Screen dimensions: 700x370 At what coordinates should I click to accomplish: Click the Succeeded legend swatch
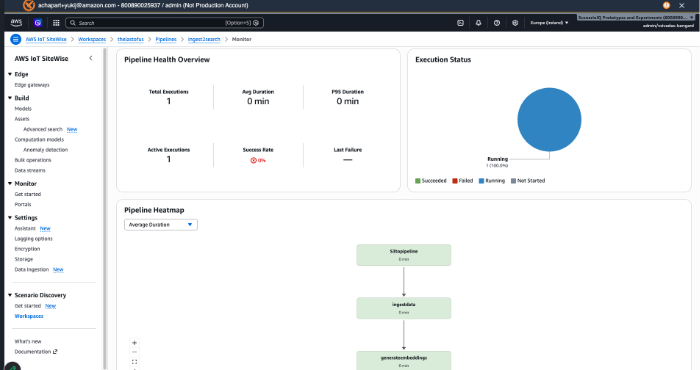click(x=418, y=181)
